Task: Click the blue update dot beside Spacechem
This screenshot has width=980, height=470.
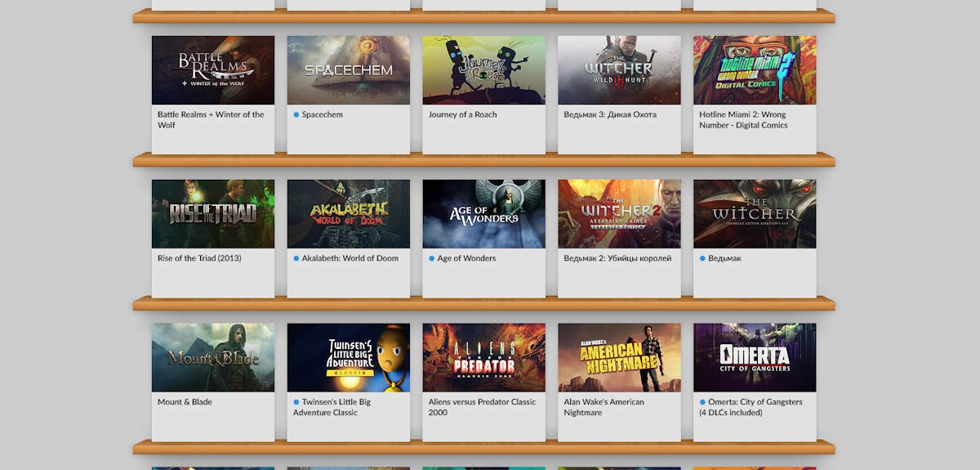Action: tap(296, 114)
